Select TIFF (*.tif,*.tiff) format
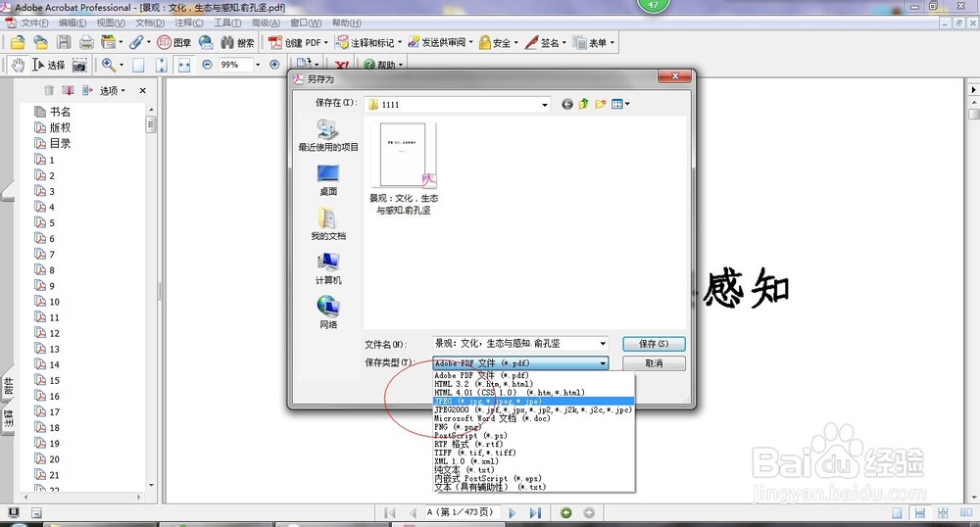The width and height of the screenshot is (980, 527). 534,453
